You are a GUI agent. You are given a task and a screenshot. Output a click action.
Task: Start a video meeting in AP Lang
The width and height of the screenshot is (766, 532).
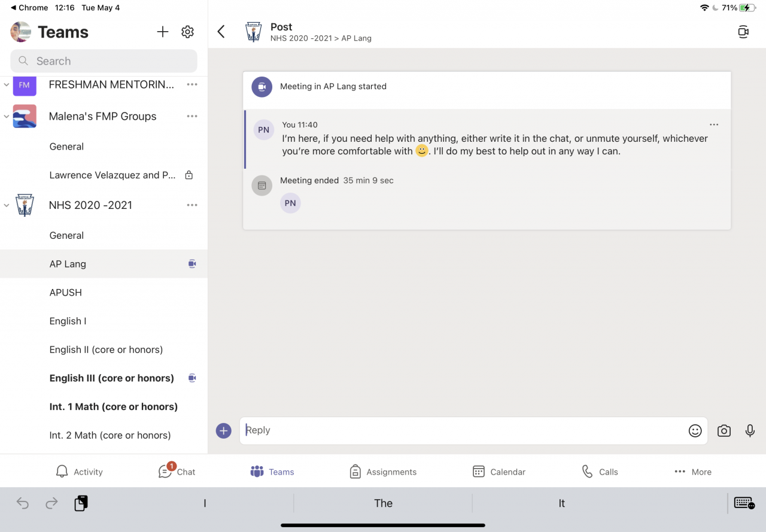[743, 32]
